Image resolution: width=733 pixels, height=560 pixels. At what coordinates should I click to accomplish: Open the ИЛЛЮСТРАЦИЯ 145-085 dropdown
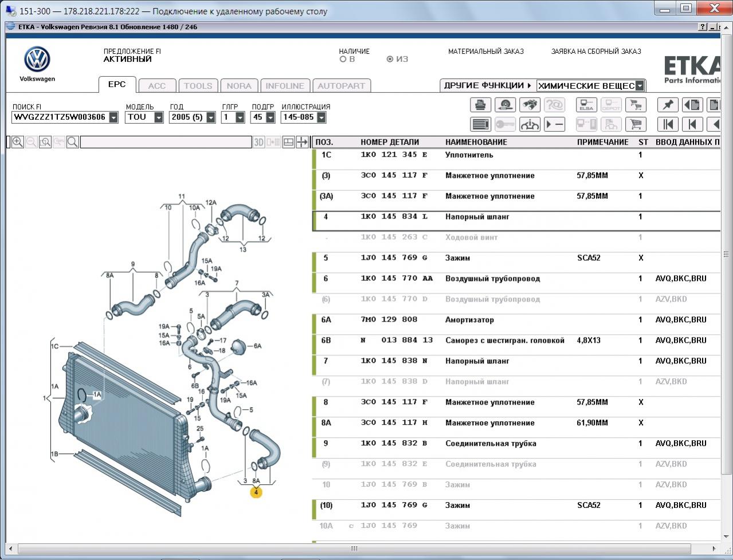[x=321, y=118]
